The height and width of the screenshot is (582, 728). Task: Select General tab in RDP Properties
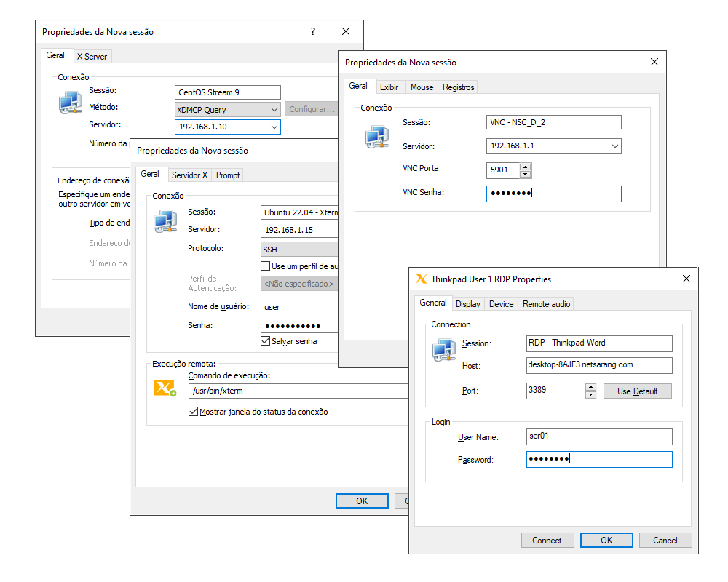[433, 303]
